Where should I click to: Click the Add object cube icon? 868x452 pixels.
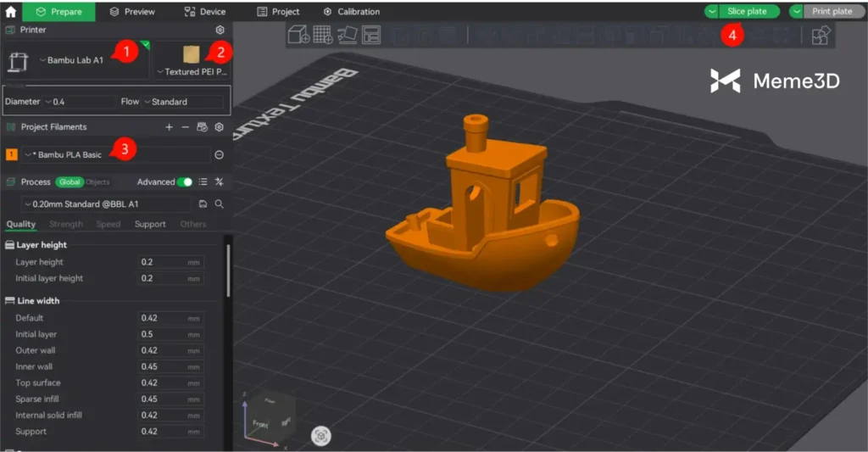pyautogui.click(x=298, y=35)
